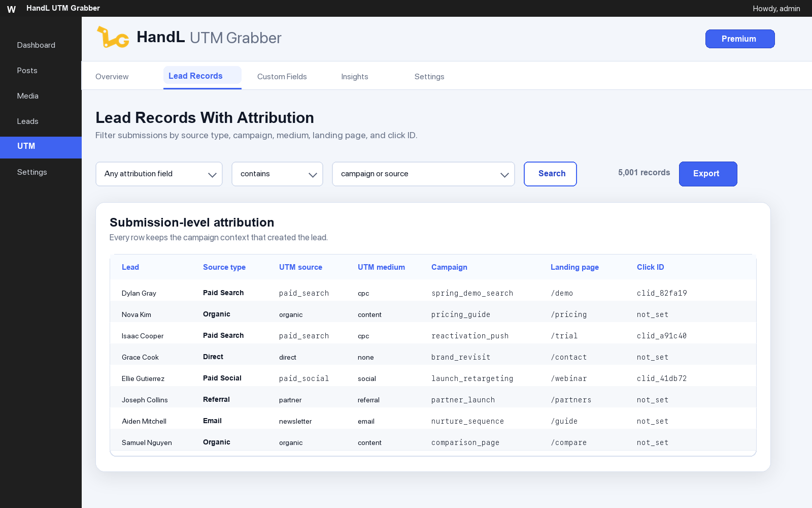This screenshot has width=812, height=508.
Task: Click click ID clid_82fa19
Action: [662, 293]
